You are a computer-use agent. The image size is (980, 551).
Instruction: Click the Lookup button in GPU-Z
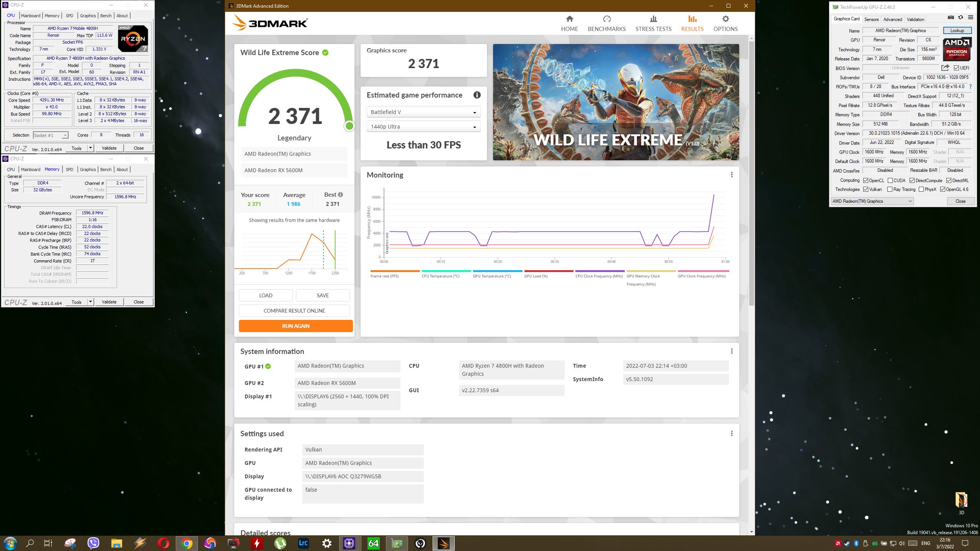[957, 31]
